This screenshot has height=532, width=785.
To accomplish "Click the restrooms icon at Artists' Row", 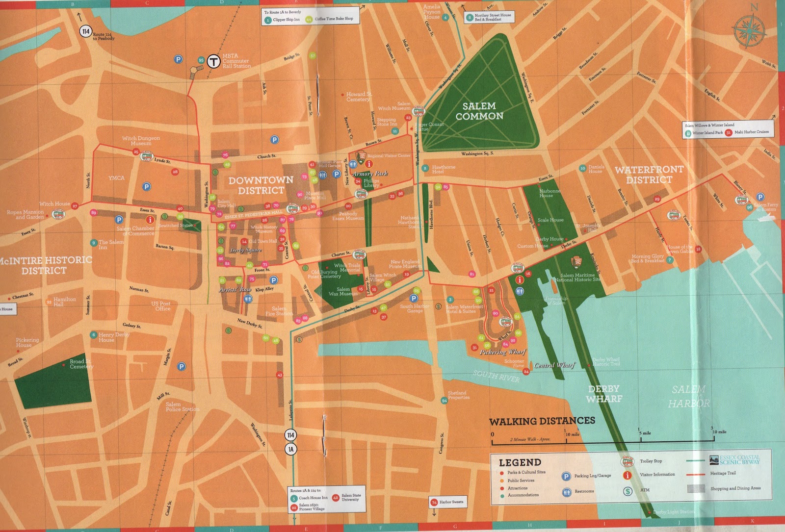I will click(x=248, y=298).
